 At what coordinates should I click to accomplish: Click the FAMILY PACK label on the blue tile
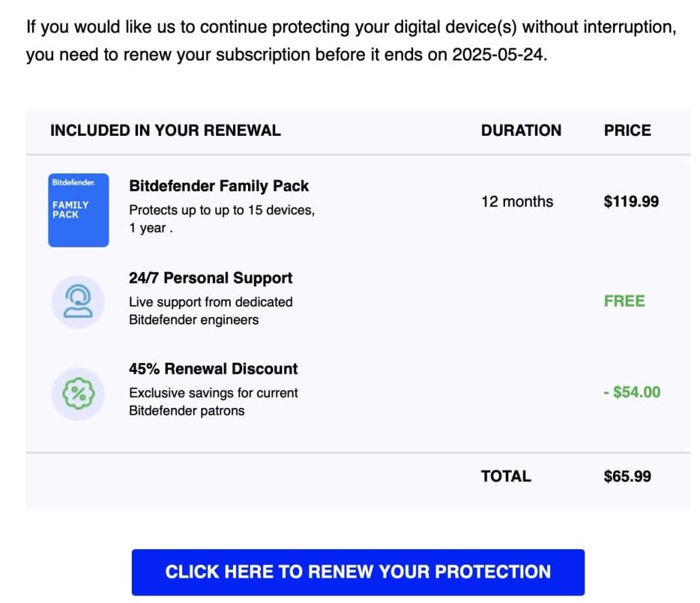point(71,208)
